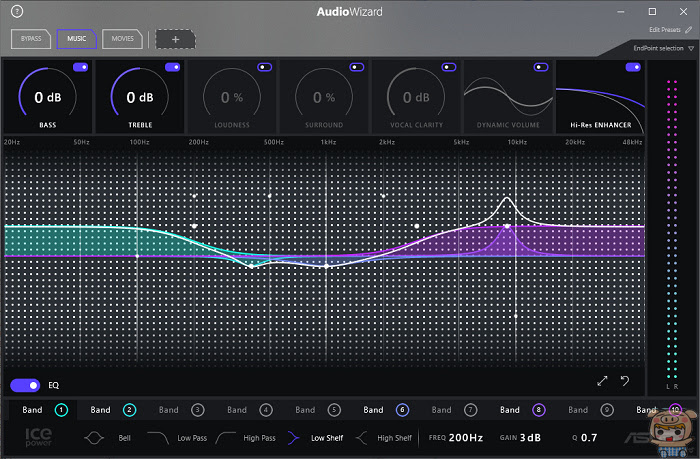Enable the Dynamic Volume toggle switch
The image size is (700, 459).
pos(541,67)
